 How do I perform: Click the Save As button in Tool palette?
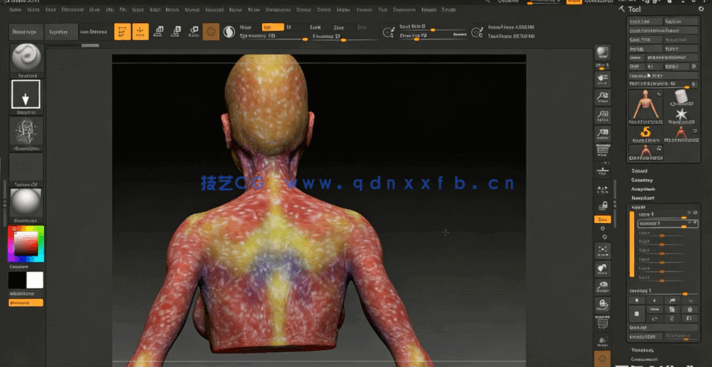click(680, 21)
